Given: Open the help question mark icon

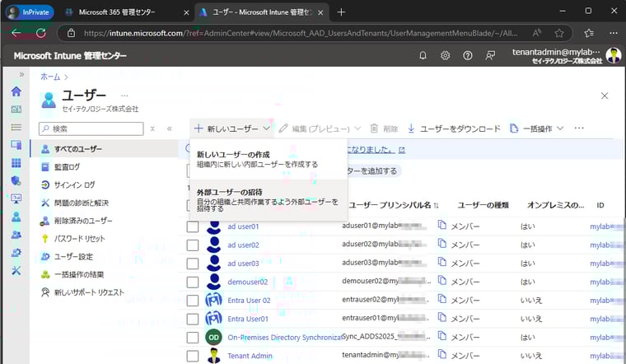Looking at the screenshot, I should 468,55.
